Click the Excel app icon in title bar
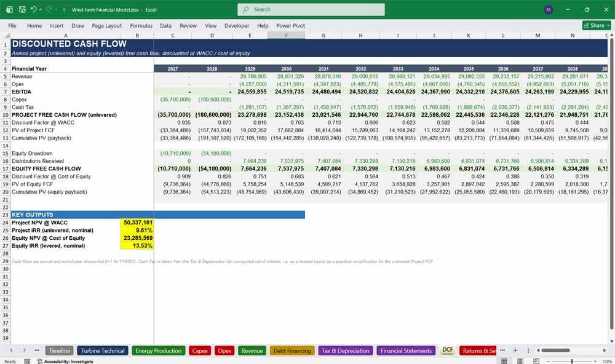 (x=9, y=9)
